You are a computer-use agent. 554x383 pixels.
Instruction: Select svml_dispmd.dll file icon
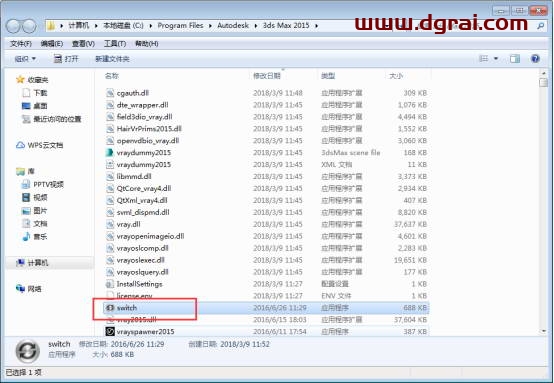coord(110,212)
